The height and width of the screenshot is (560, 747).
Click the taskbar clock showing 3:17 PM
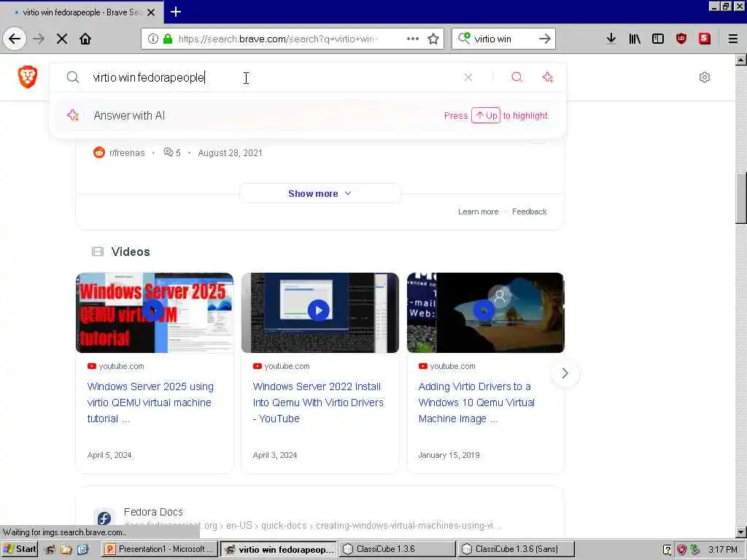(723, 550)
